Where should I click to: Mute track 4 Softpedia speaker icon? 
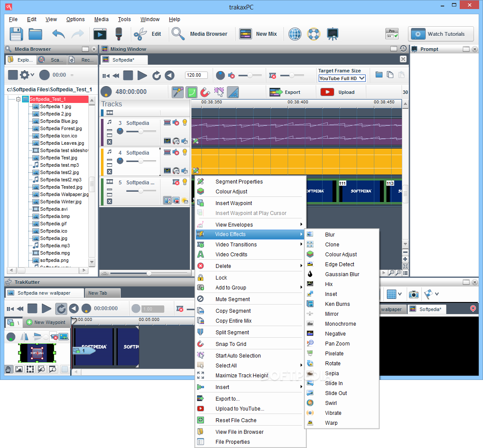[x=176, y=152]
